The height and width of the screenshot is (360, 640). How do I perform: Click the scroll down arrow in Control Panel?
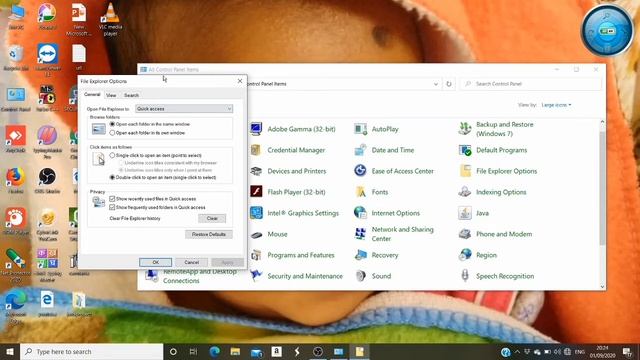coord(602,287)
